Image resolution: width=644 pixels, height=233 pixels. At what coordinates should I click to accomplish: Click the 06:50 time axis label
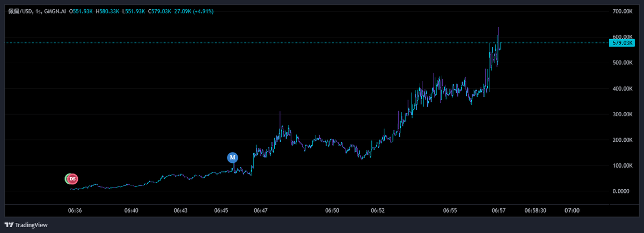[x=332, y=211]
